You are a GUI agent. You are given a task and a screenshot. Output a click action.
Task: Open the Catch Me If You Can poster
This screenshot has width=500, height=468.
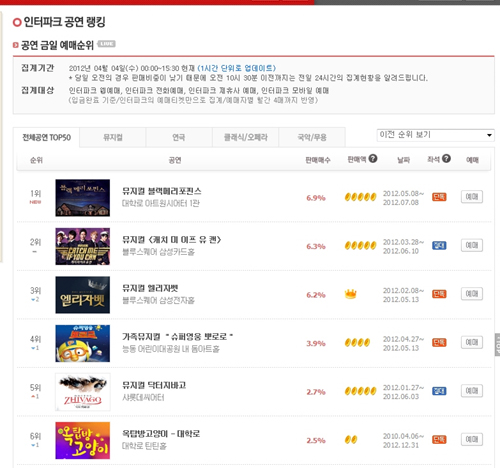coord(82,246)
